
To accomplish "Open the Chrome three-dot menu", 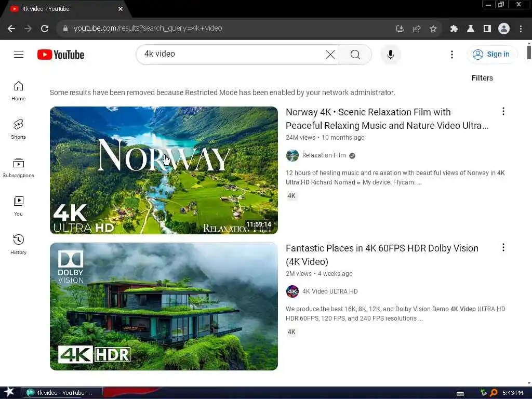I will coord(521,29).
